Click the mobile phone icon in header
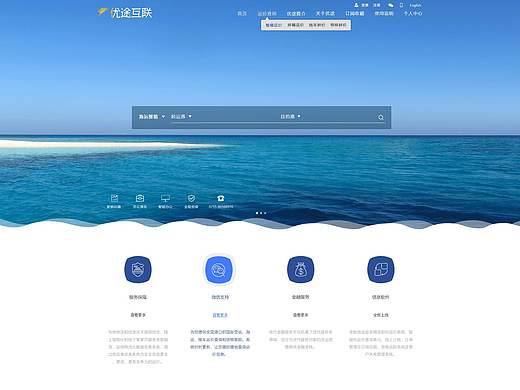Image resolution: width=520 pixels, height=390 pixels. 401,5
